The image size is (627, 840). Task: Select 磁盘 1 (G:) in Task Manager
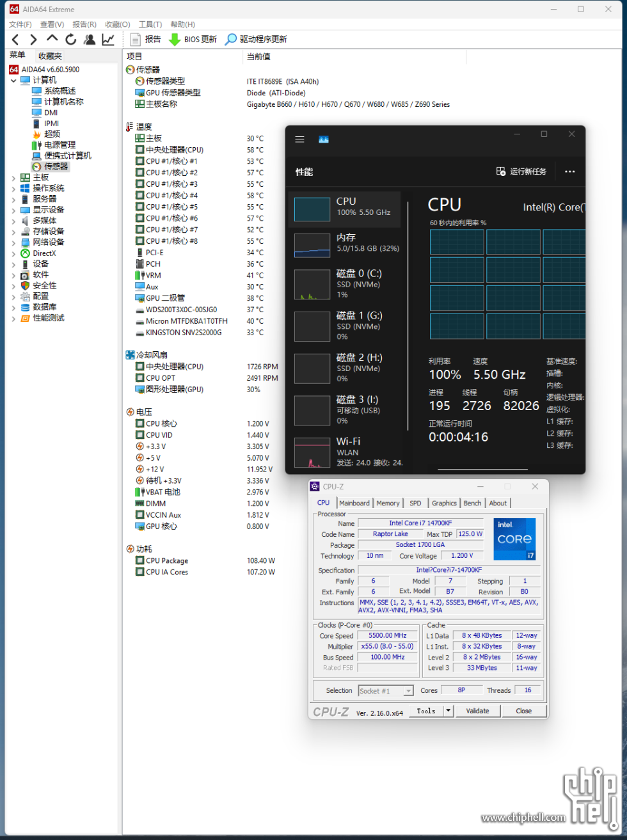[x=344, y=326]
